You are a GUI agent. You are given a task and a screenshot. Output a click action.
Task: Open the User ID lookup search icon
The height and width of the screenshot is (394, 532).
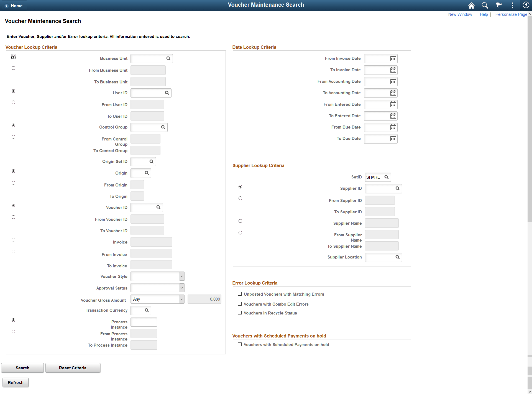(167, 93)
